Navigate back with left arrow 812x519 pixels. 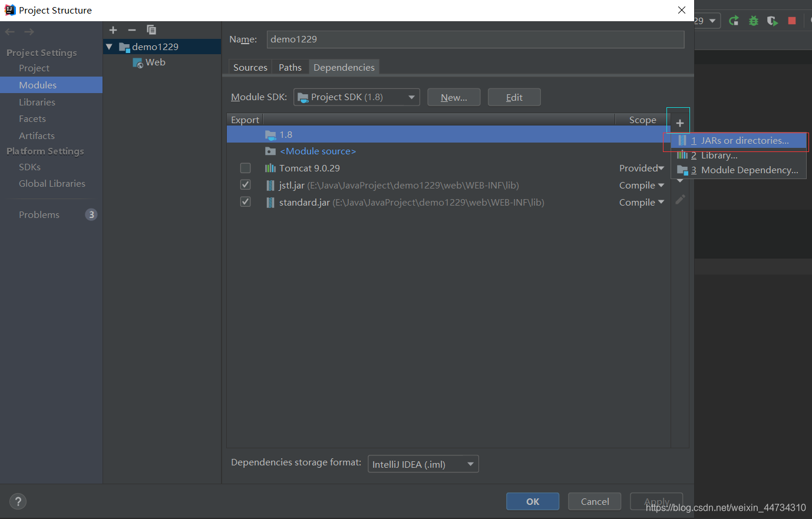(x=10, y=32)
